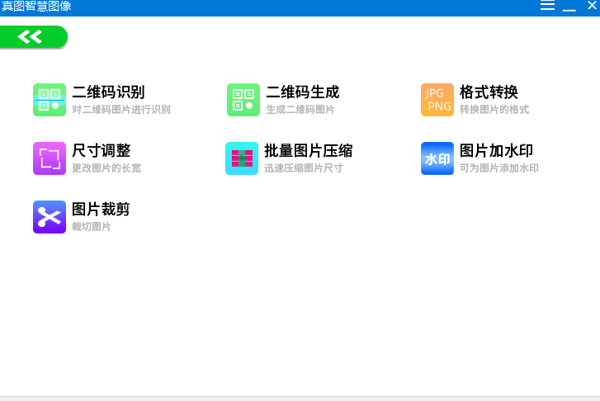
Task: Close the 真图智慧图像 application window
Action: point(589,7)
